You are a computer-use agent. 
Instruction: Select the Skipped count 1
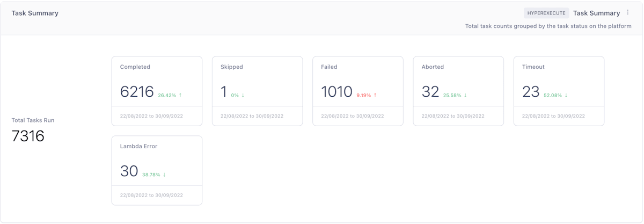click(x=224, y=92)
